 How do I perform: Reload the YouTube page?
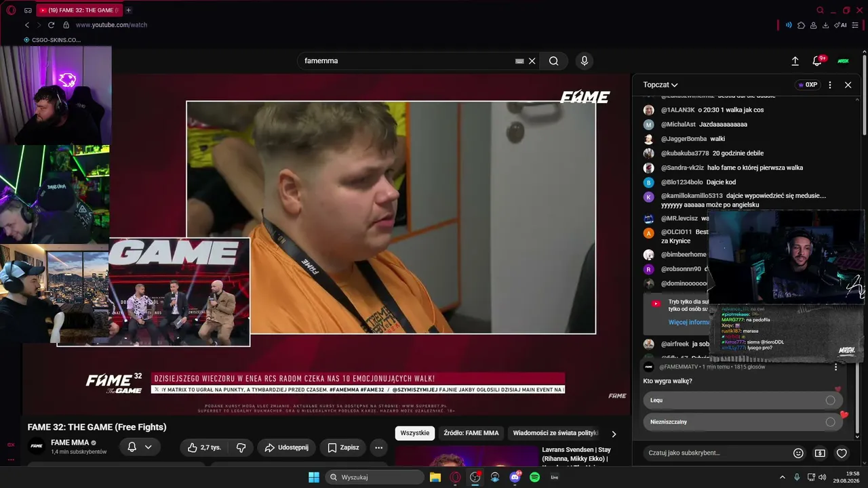click(51, 25)
